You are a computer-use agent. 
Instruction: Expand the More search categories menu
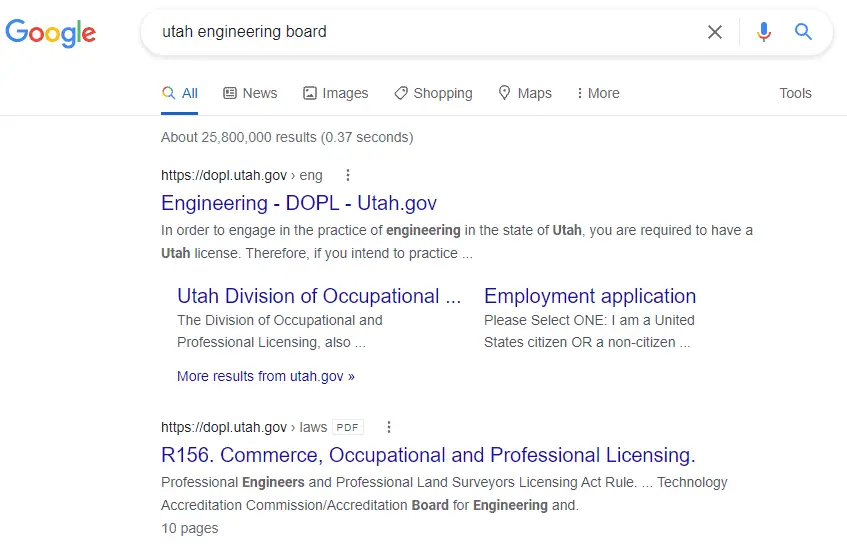(598, 93)
